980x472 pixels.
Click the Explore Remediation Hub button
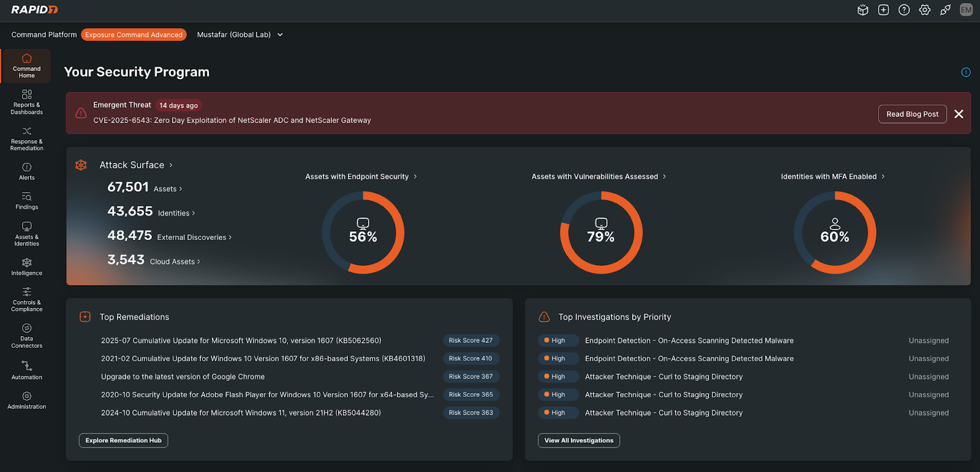123,440
